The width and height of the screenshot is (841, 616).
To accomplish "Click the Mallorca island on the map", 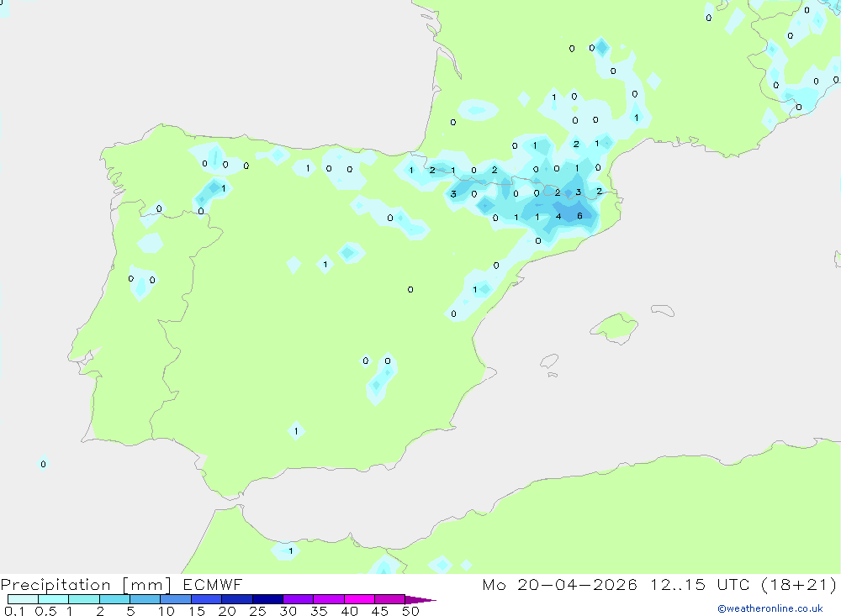I will [616, 326].
